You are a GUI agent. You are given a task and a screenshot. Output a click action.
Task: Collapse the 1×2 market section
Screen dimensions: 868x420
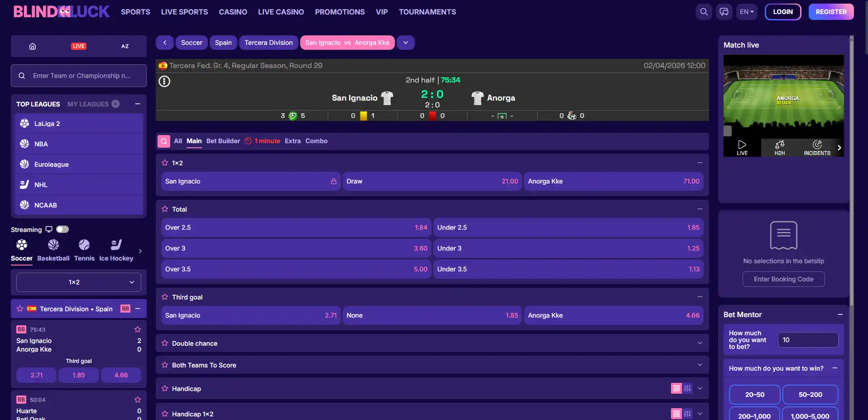700,163
